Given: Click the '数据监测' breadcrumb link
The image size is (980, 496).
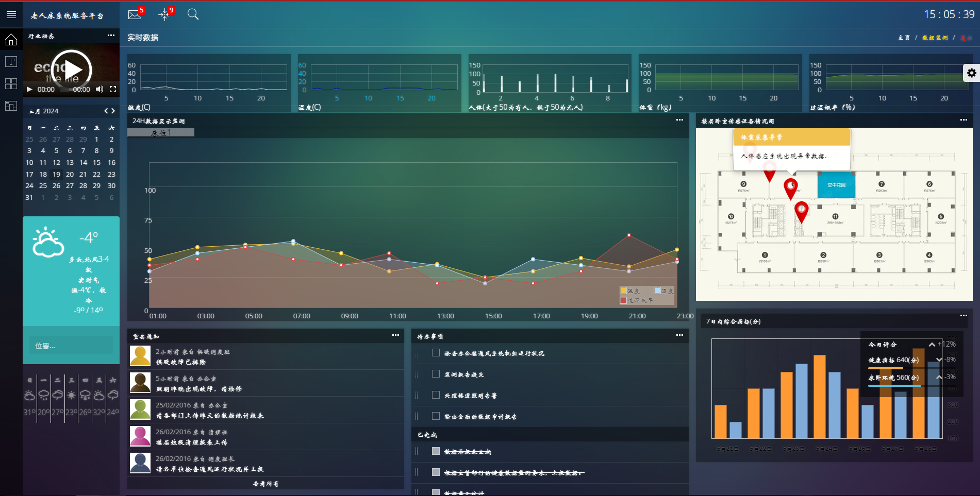Looking at the screenshot, I should coord(934,38).
